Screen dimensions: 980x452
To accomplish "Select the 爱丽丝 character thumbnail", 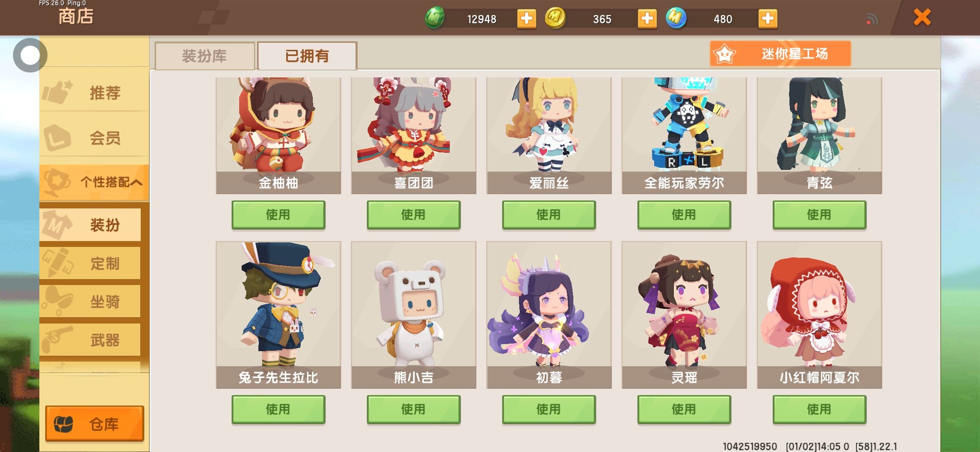I will 549,135.
